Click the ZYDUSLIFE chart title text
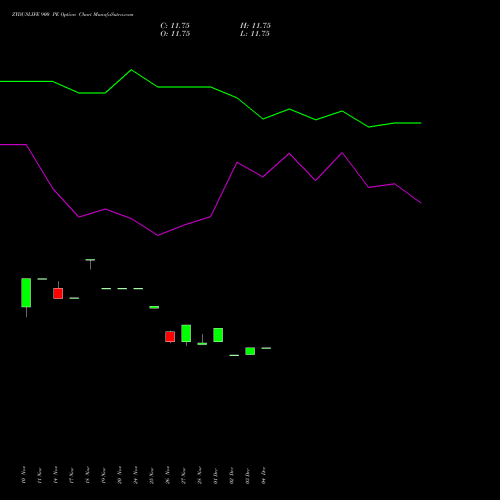The height and width of the screenshot is (500, 500). [x=72, y=15]
